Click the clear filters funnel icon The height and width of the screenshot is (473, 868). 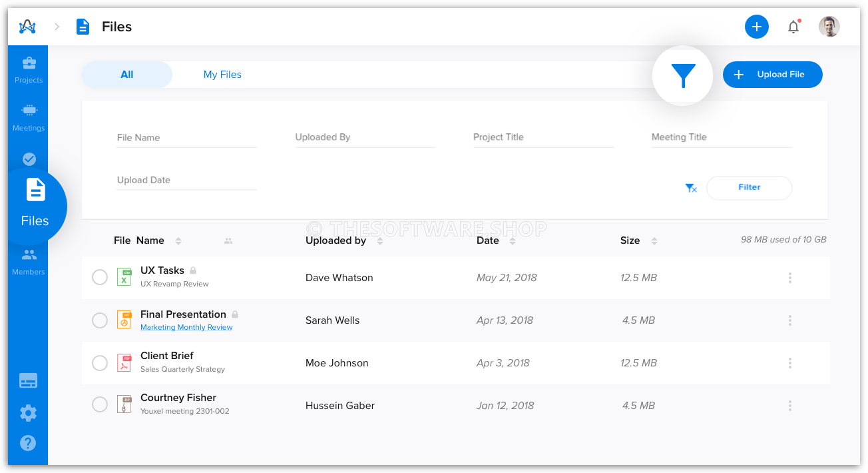tap(691, 188)
